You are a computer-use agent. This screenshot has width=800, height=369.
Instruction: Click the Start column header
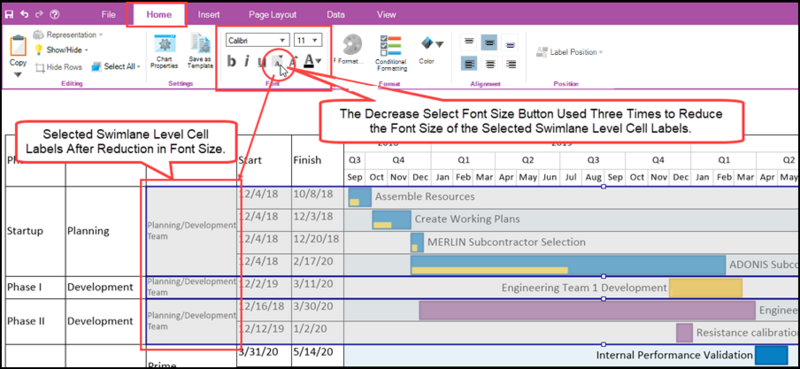[250, 160]
